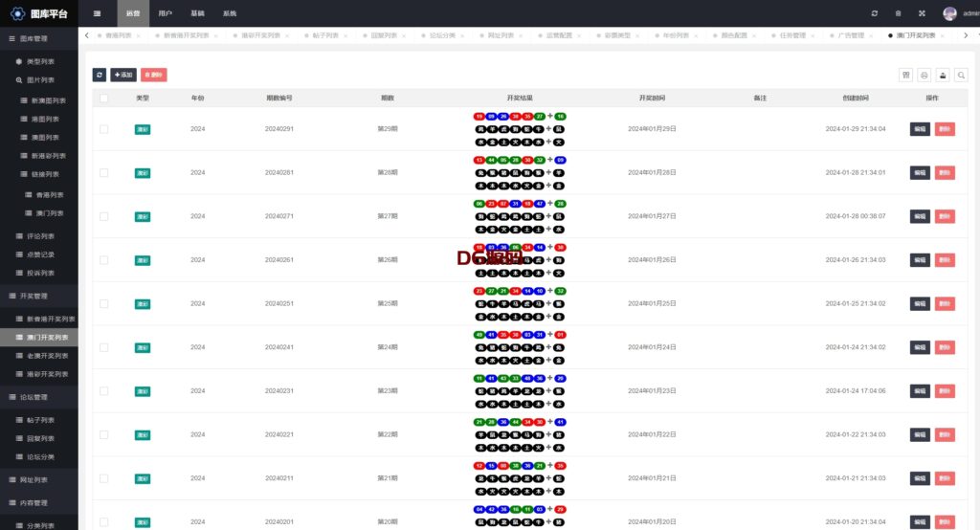
Task: Open 新澳图列表 in the sidebar
Action: (48, 100)
